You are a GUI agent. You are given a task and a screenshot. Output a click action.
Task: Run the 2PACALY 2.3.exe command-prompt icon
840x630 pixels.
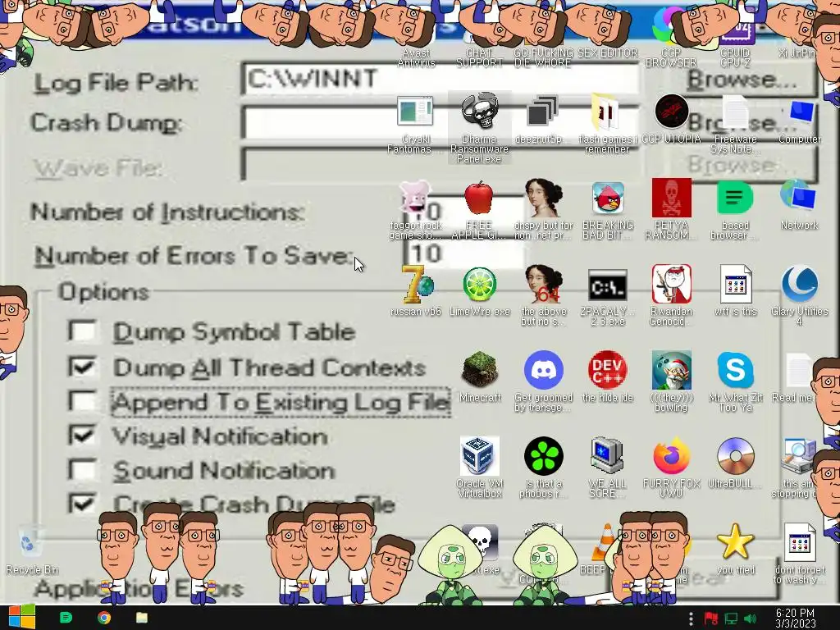pos(608,285)
